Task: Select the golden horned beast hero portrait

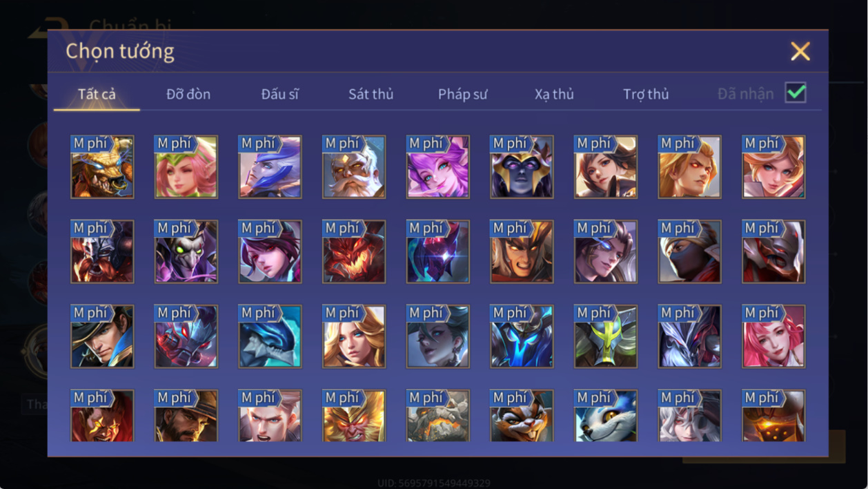Action: coord(102,166)
